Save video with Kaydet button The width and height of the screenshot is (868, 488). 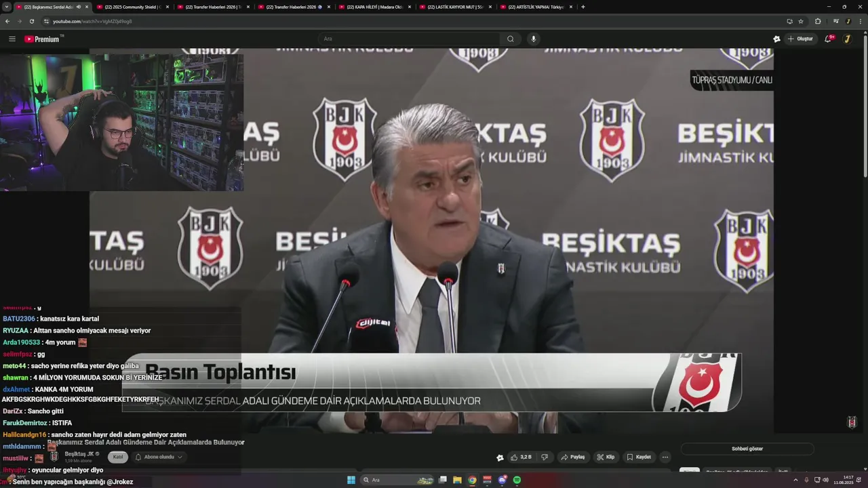pyautogui.click(x=639, y=457)
